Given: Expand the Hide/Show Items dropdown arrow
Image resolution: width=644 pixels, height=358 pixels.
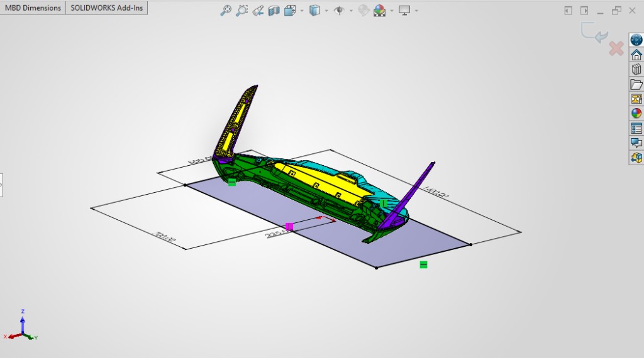Looking at the screenshot, I should [x=351, y=11].
